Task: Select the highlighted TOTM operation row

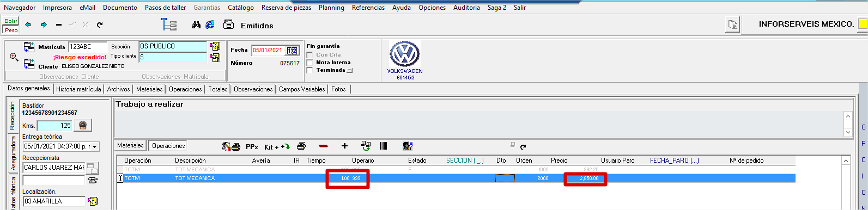Action: pyautogui.click(x=456, y=178)
